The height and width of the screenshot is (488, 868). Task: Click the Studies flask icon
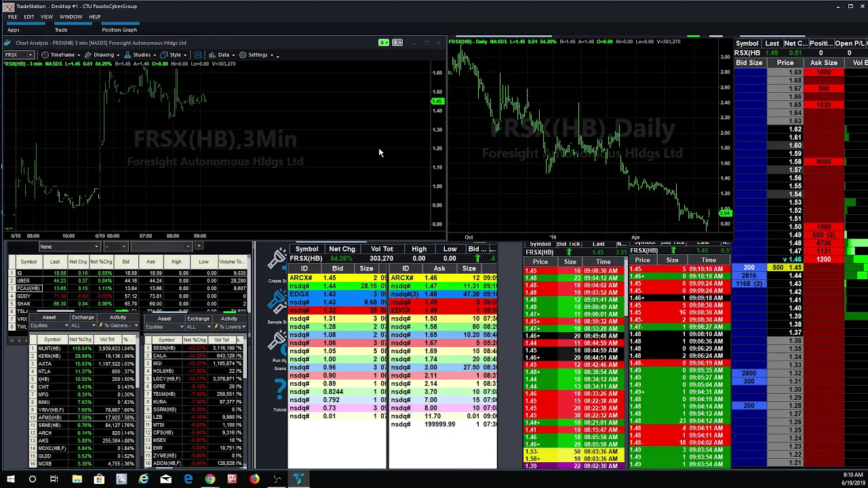[127, 55]
